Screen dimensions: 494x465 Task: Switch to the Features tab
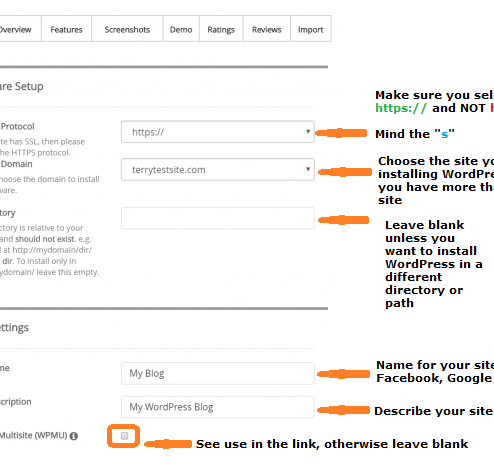coord(66,30)
